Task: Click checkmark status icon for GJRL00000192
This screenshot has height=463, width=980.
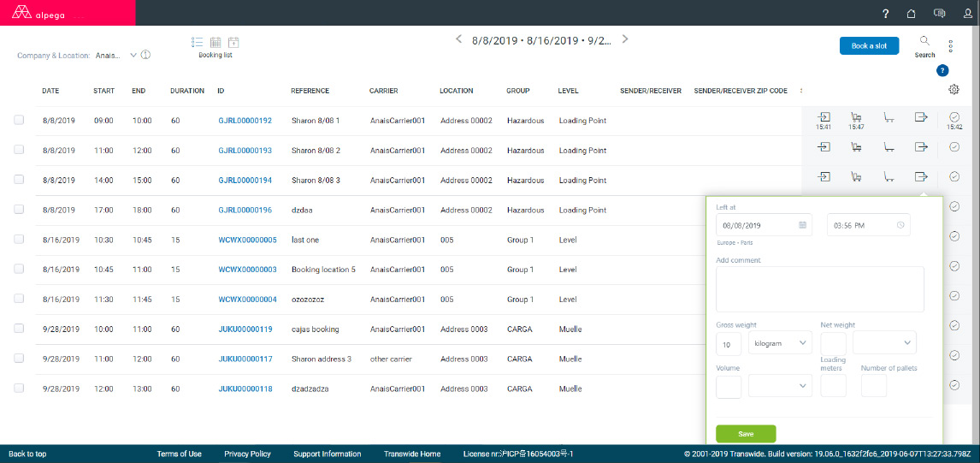Action: coord(954,117)
